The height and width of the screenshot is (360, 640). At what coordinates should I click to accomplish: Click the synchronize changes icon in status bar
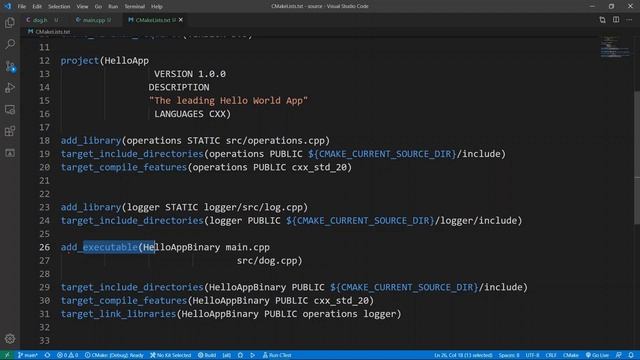[x=47, y=355]
